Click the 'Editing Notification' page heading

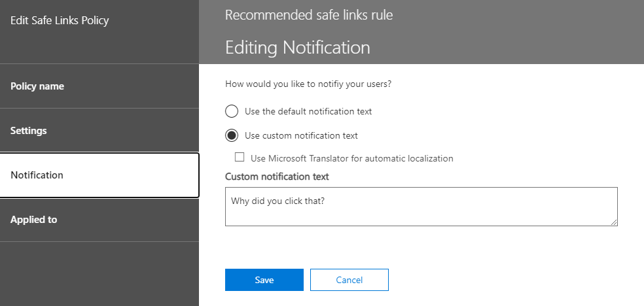(x=297, y=47)
